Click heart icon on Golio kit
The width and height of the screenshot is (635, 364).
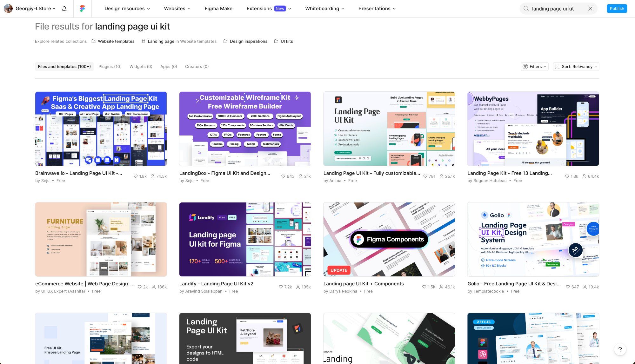(x=568, y=287)
